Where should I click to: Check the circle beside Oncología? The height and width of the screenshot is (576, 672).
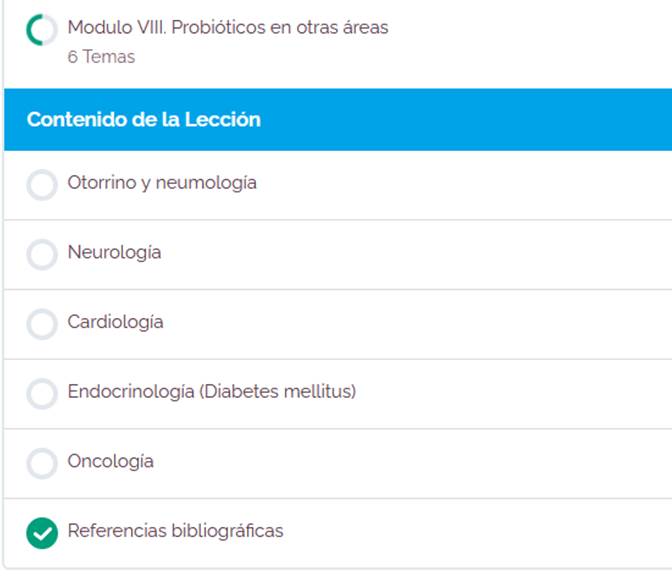click(42, 464)
